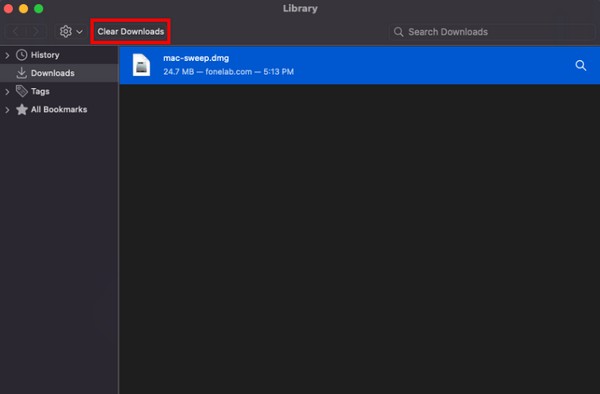Select All Bookmarks in the sidebar
The height and width of the screenshot is (394, 600).
pos(59,109)
